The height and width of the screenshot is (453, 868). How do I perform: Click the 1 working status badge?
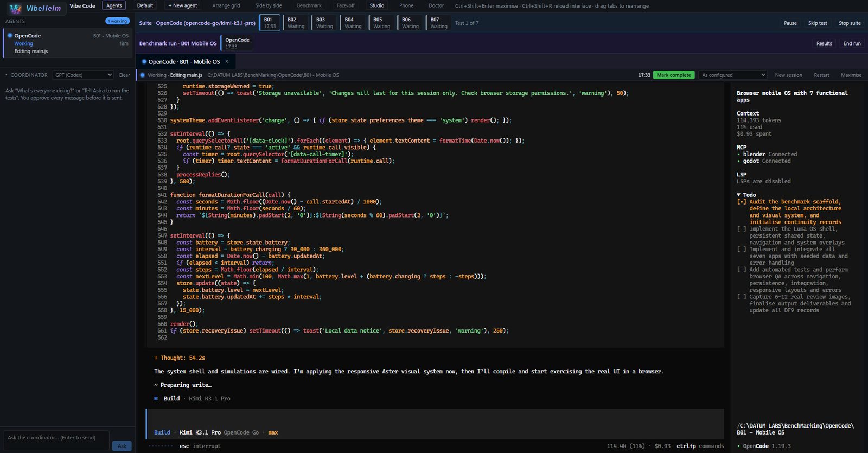117,21
